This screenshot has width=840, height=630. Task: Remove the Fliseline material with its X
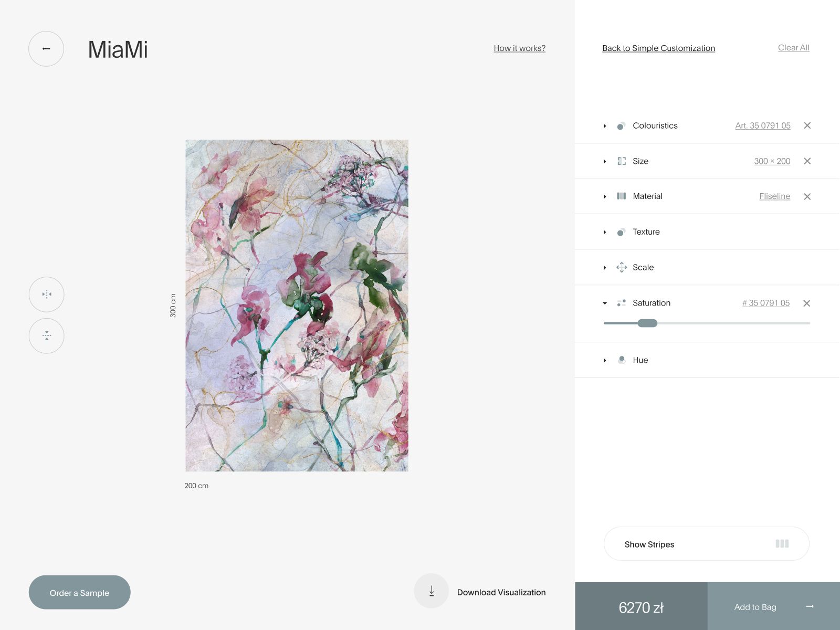click(x=807, y=196)
